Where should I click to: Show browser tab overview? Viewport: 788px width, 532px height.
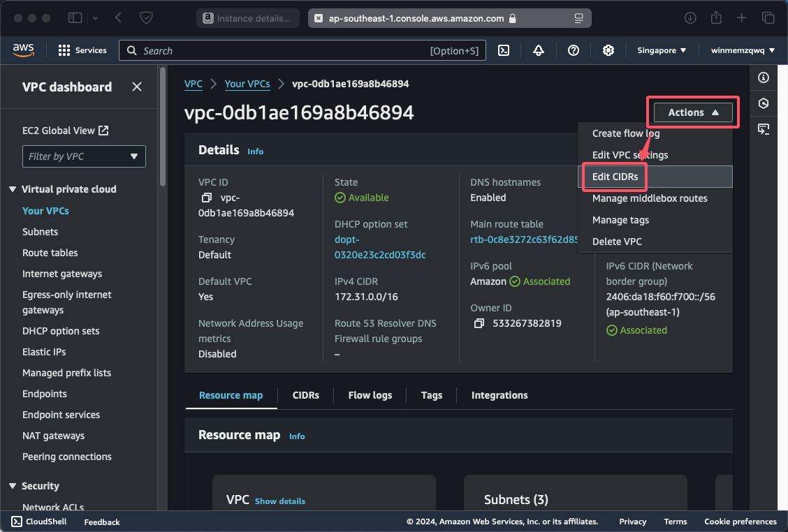[x=768, y=18]
